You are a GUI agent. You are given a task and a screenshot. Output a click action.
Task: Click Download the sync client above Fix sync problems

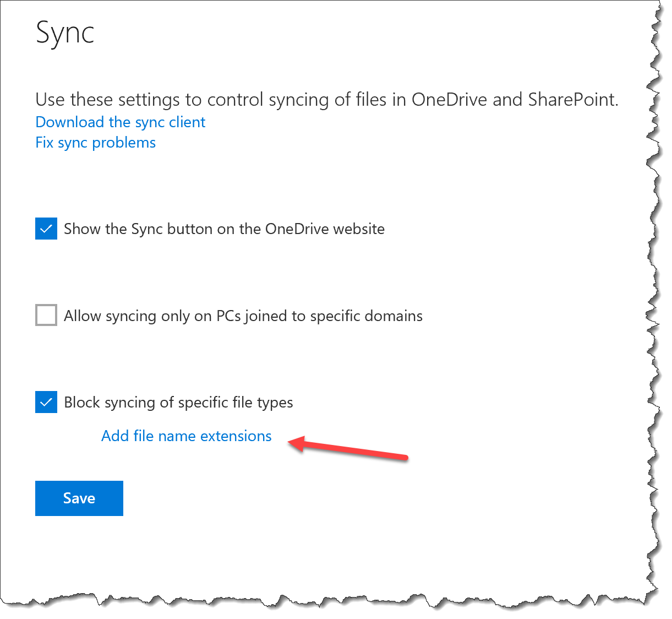pos(120,122)
